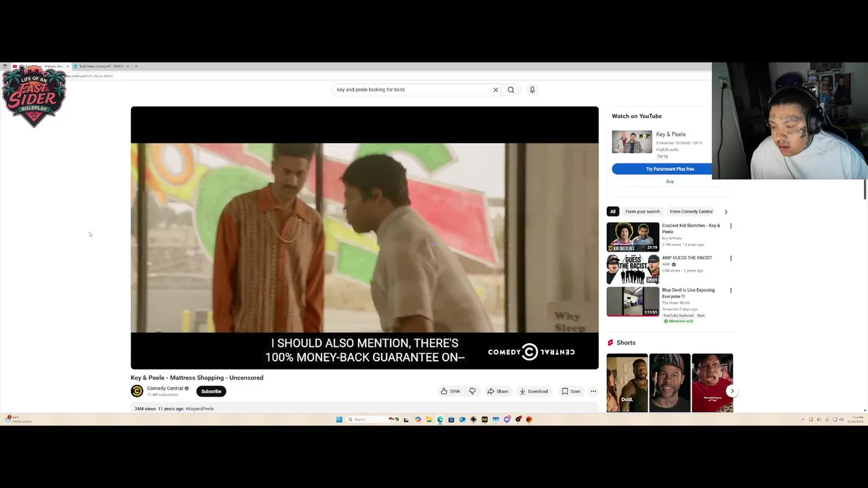Image resolution: width=868 pixels, height=488 pixels.
Task: Open Copilot from the taskbar
Action: [418, 420]
